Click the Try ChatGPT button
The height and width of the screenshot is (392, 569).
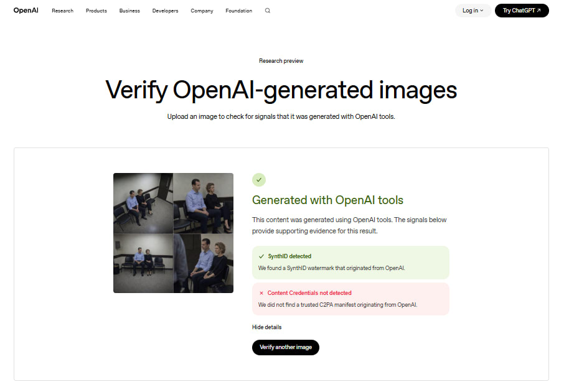(522, 11)
